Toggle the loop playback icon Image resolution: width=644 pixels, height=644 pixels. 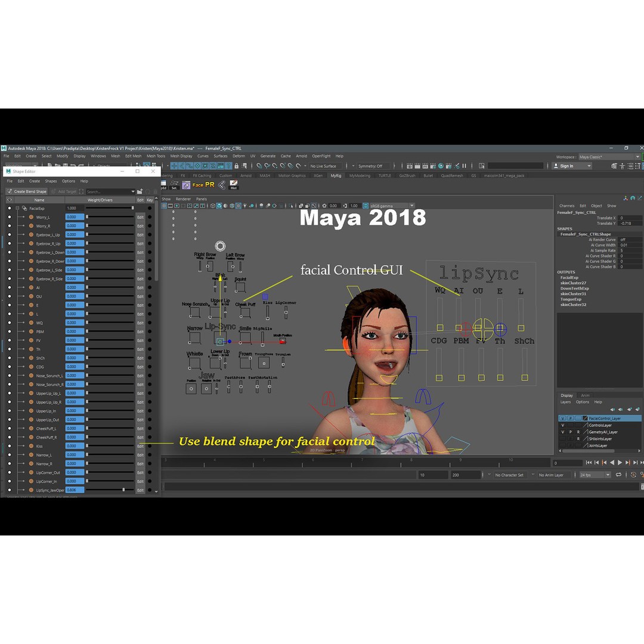(618, 475)
